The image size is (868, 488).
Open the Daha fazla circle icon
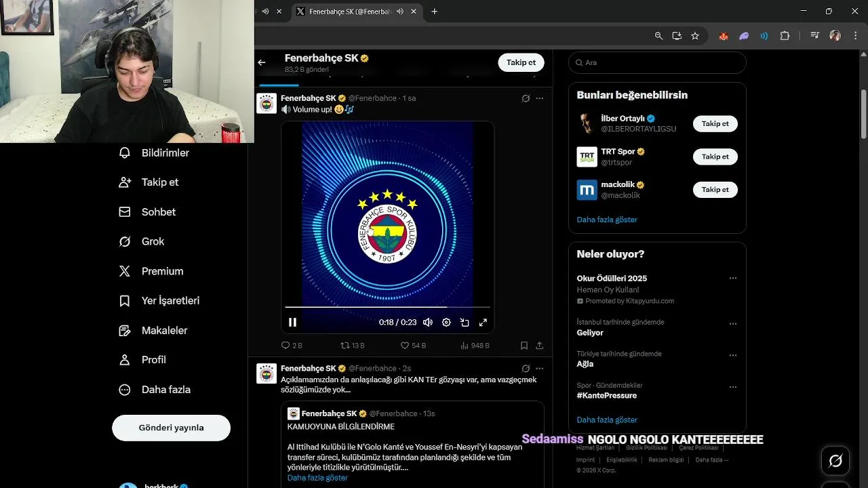click(x=125, y=390)
